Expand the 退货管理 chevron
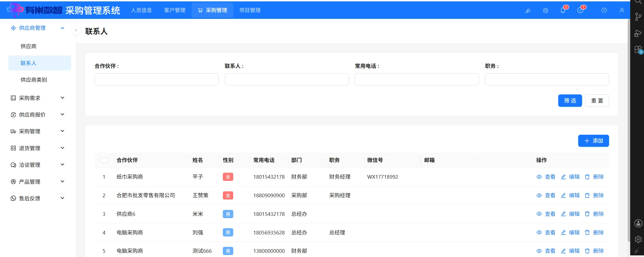The image size is (644, 257). 62,148
